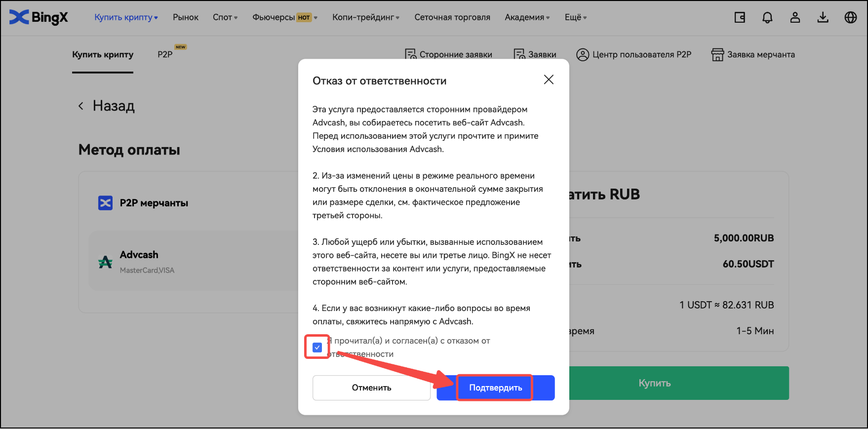Expand the Академия dropdown

coord(527,17)
